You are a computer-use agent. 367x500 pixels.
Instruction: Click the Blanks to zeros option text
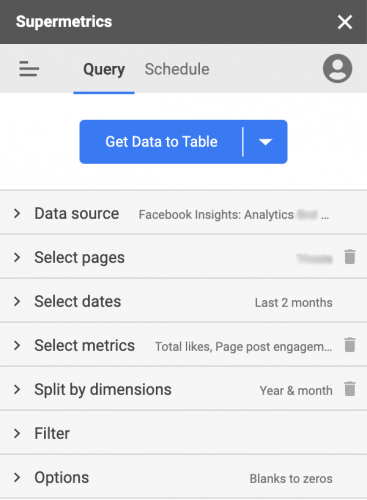point(291,479)
